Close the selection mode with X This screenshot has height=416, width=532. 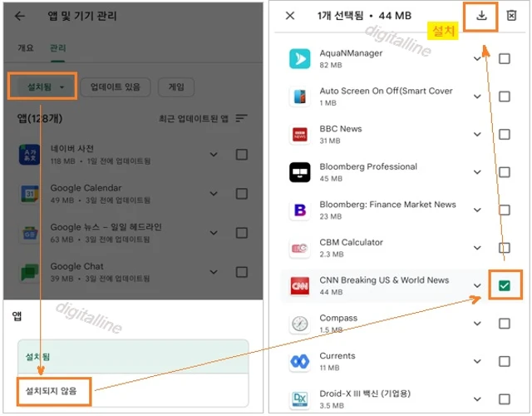pyautogui.click(x=290, y=16)
